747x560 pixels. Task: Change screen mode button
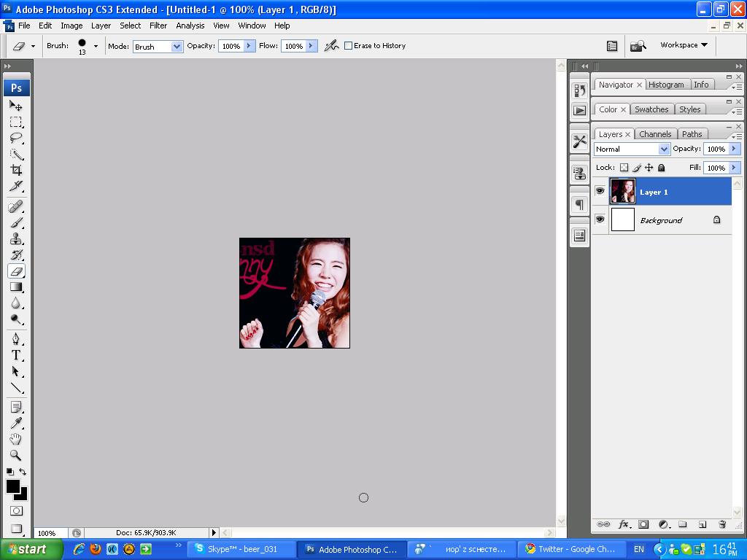coord(16,529)
